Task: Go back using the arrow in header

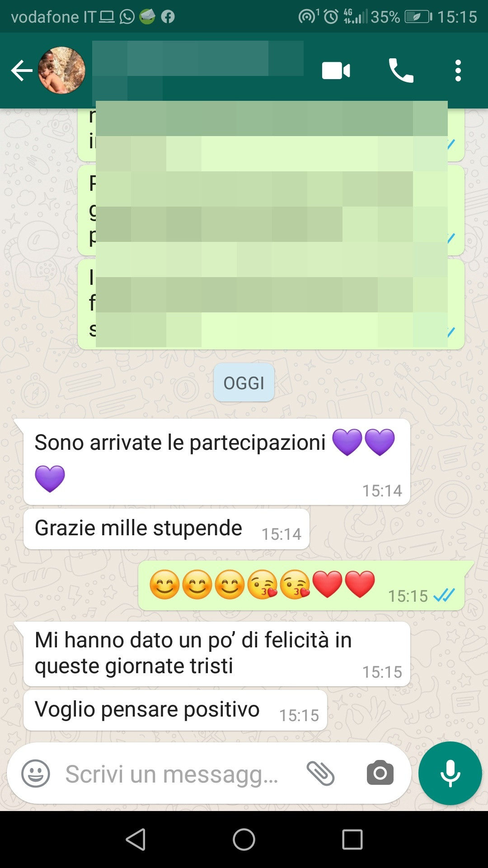Action: click(22, 71)
